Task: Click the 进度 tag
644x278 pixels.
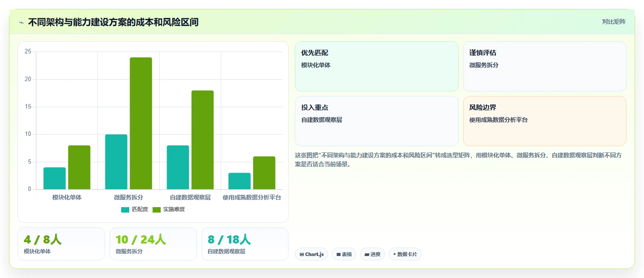Action: [372, 254]
